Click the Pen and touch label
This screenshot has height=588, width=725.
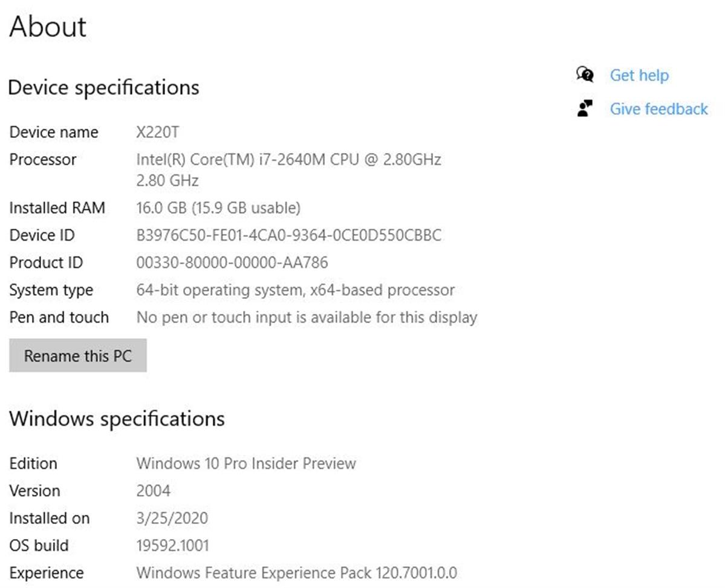59,318
